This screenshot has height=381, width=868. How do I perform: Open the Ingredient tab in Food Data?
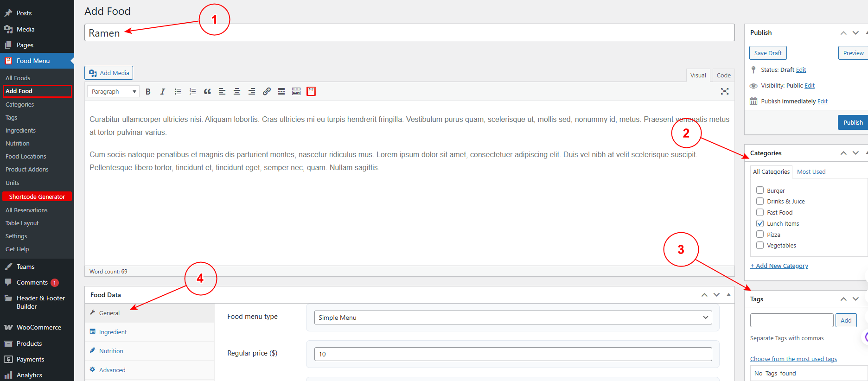[150, 332]
